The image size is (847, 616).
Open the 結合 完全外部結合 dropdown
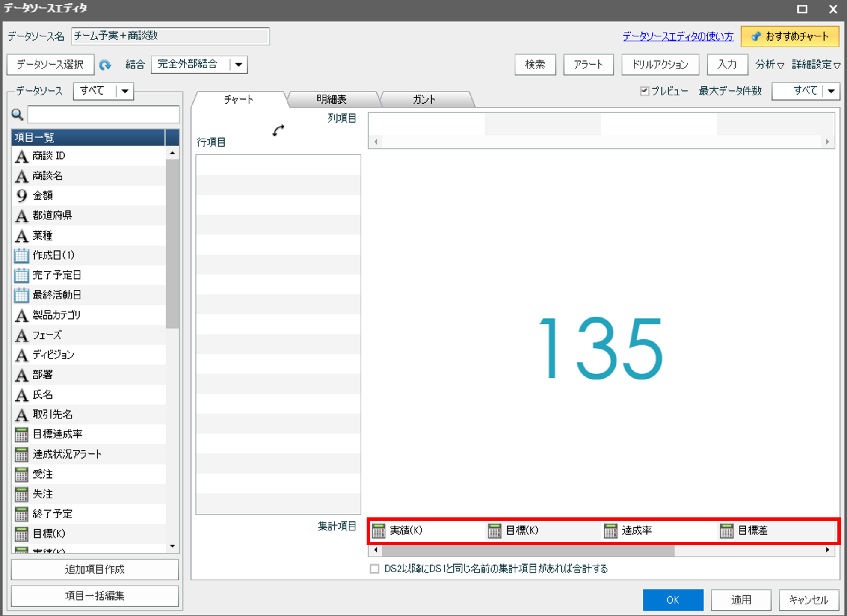point(199,65)
